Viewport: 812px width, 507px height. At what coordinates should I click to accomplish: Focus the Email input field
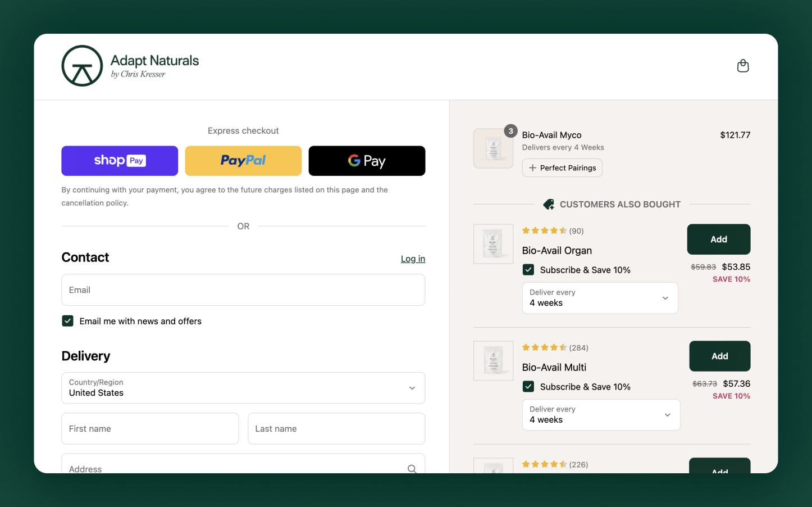click(243, 290)
